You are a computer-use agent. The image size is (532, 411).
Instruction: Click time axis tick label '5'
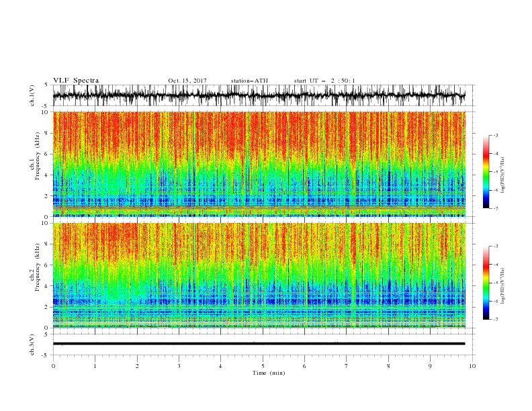click(263, 366)
